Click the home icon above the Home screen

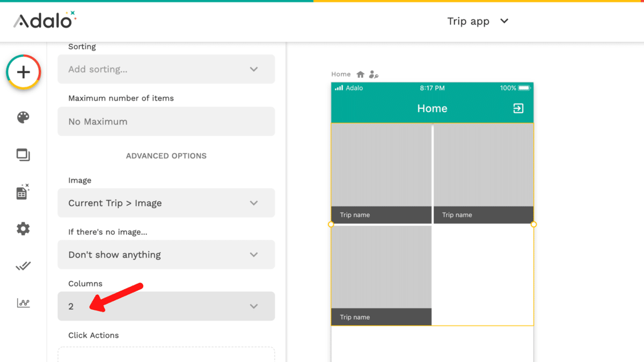(361, 75)
